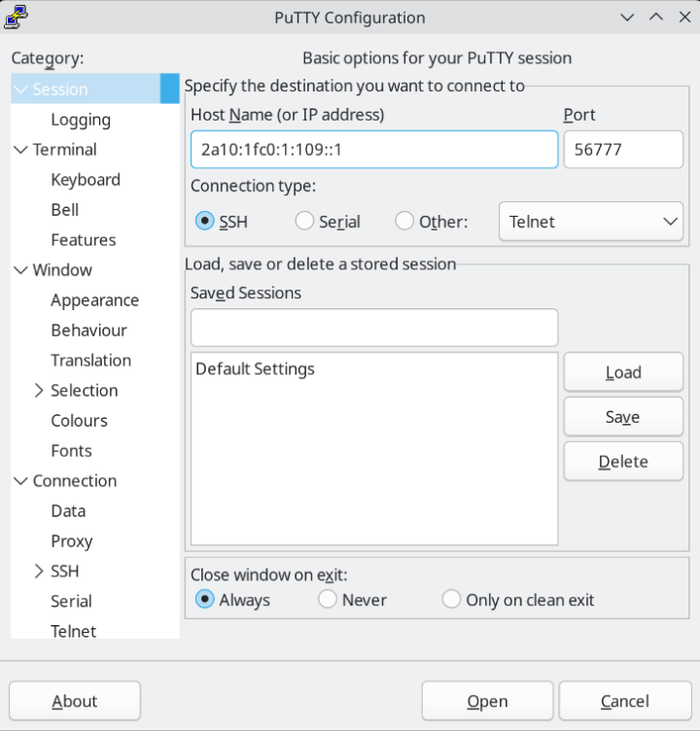Viewport: 700px width, 731px height.
Task: Click the Cancel button
Action: (x=625, y=701)
